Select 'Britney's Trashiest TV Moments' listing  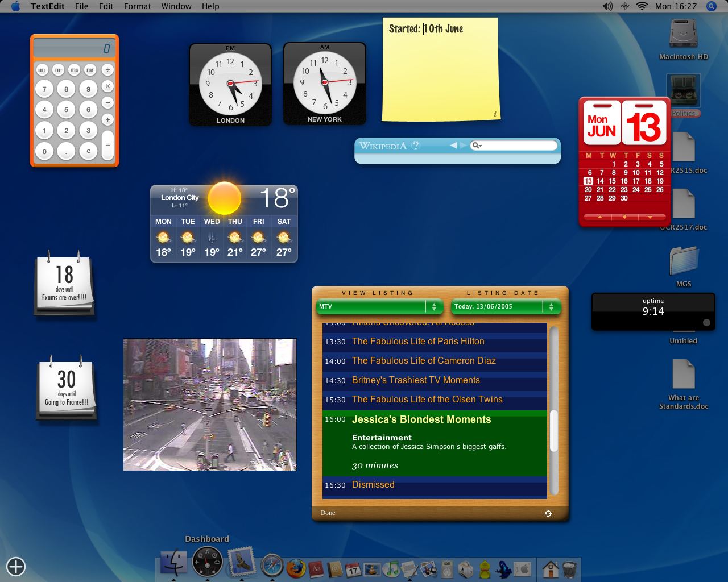click(435, 380)
